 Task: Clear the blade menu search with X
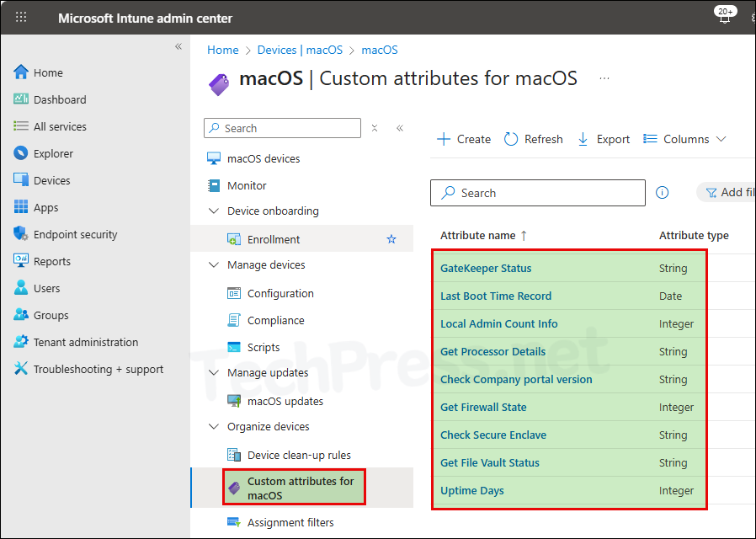coord(375,128)
